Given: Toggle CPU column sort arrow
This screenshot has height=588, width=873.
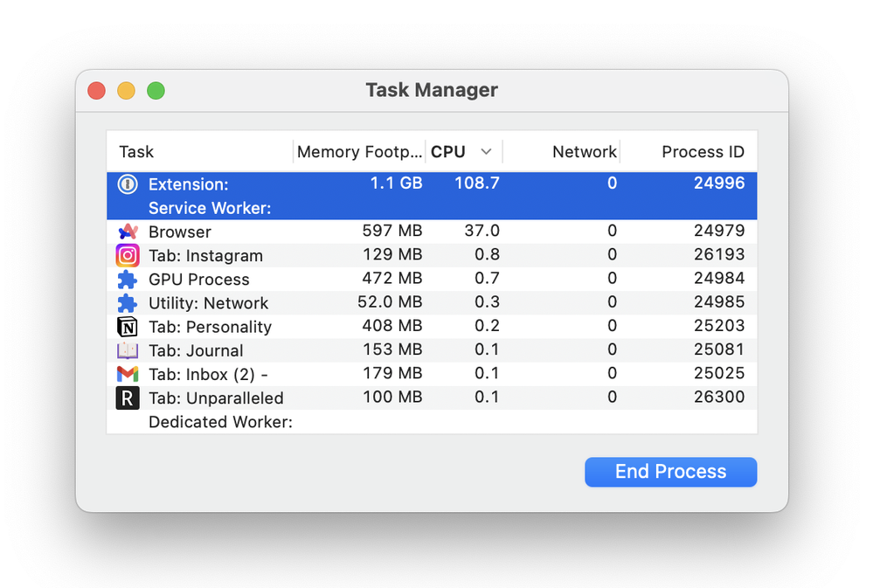Looking at the screenshot, I should coord(487,152).
